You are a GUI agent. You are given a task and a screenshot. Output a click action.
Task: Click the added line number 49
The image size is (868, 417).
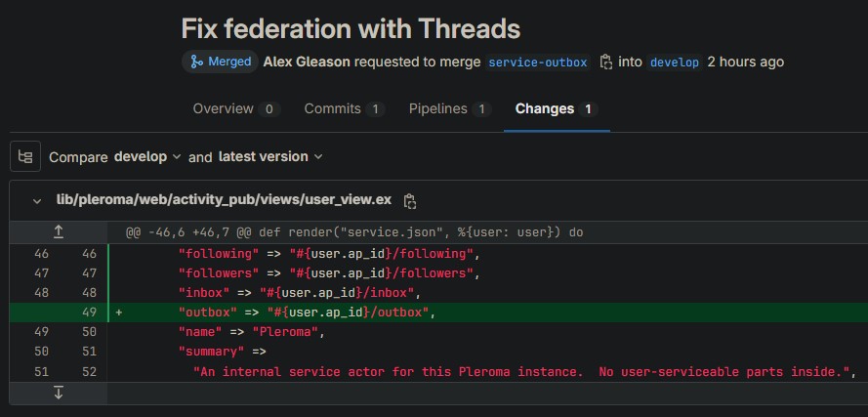tap(89, 313)
